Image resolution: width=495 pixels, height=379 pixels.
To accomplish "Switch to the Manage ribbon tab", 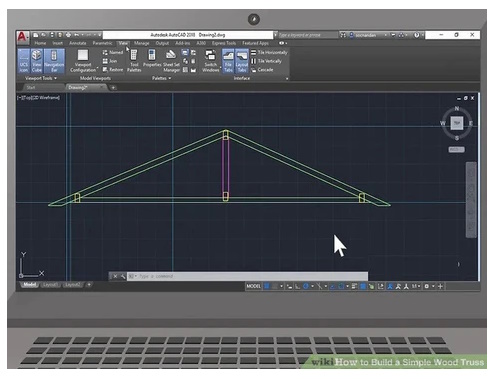I will (142, 43).
